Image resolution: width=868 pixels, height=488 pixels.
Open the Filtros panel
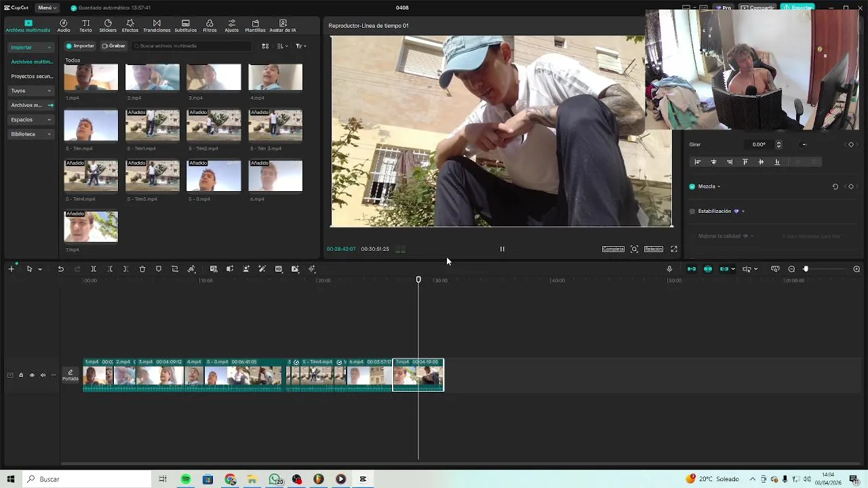click(210, 26)
